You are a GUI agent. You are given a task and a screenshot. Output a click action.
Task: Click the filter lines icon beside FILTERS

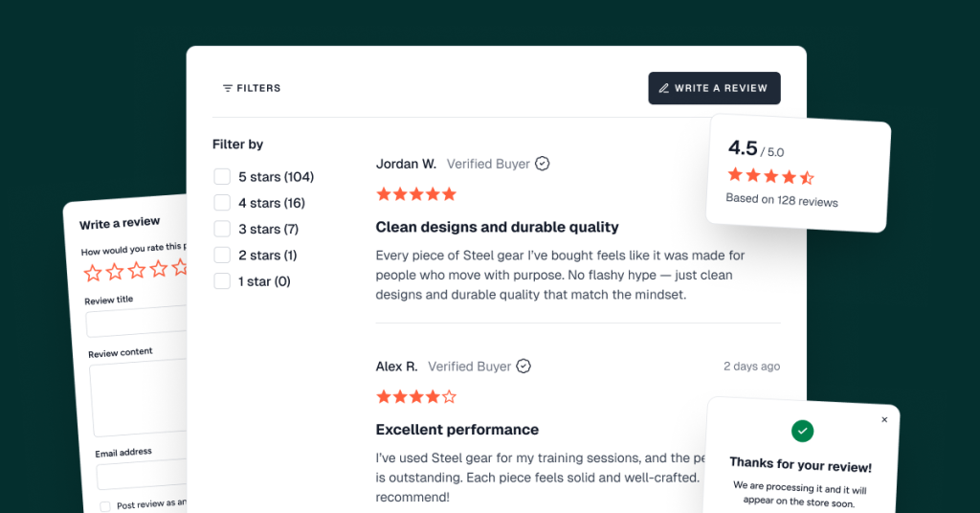click(x=228, y=88)
